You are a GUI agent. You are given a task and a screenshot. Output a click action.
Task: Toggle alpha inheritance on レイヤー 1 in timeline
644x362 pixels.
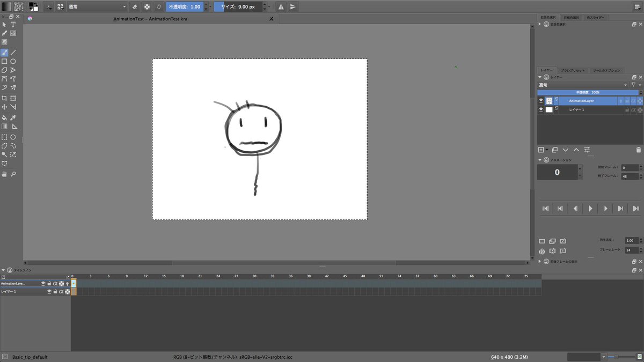coord(61,291)
